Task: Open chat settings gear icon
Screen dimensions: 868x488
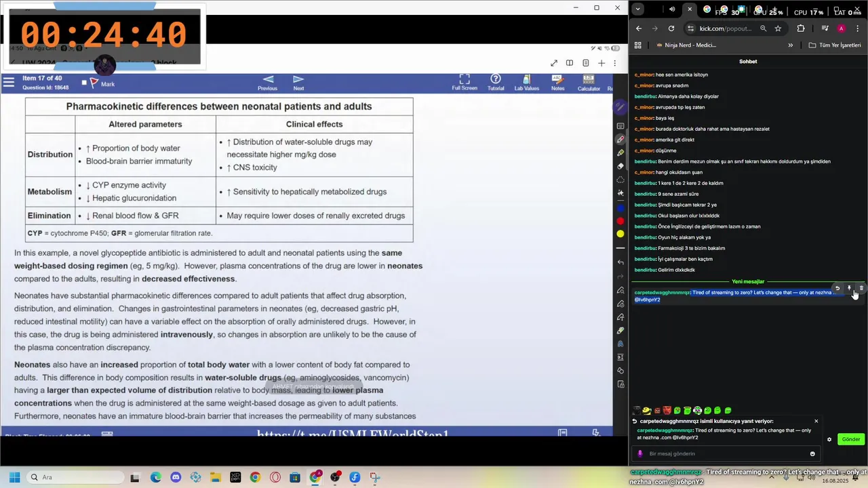Action: click(x=829, y=439)
